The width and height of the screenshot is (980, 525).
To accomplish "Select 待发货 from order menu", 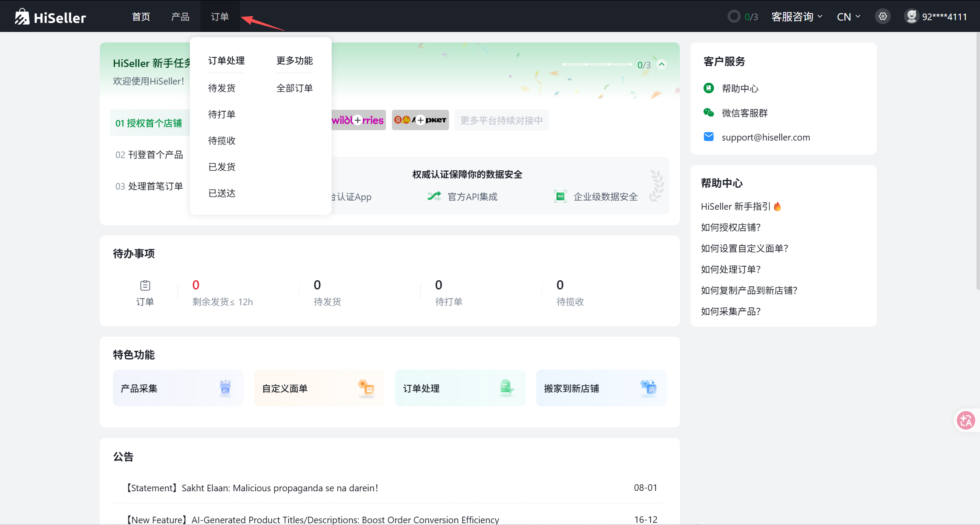I will pyautogui.click(x=222, y=88).
